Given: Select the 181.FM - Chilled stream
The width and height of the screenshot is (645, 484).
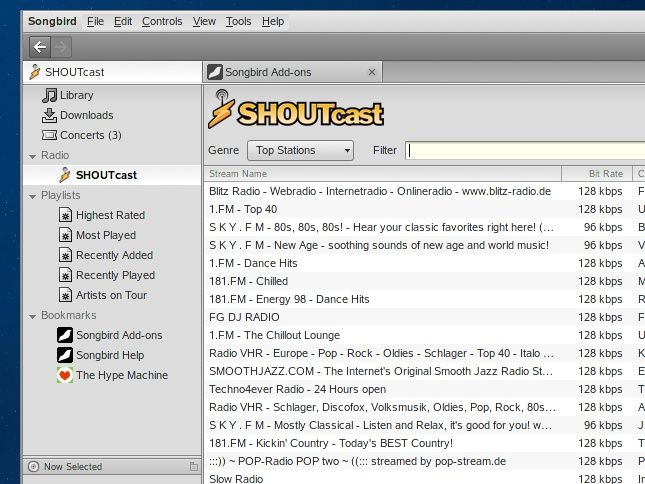Looking at the screenshot, I should [x=425, y=281].
